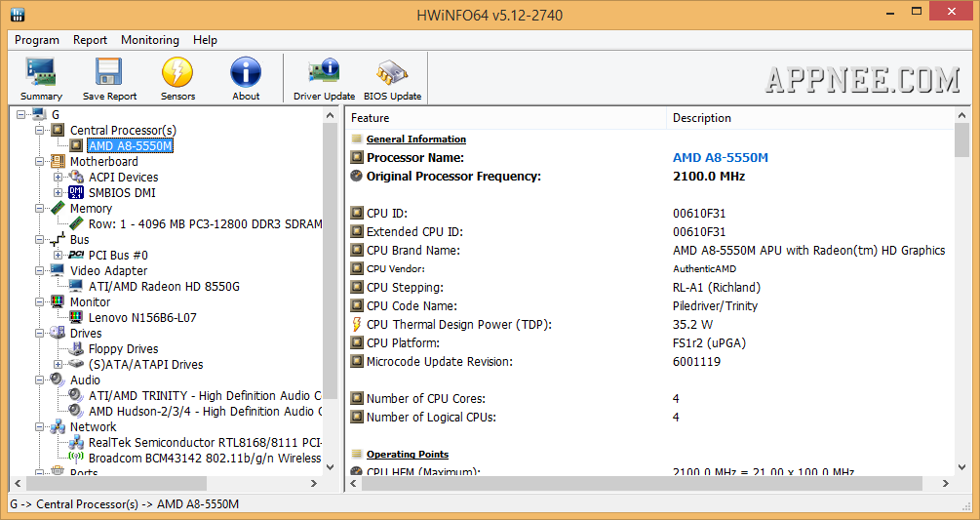Click the (S)ATA/ATAPI Drives icon
980x520 pixels.
(76, 364)
